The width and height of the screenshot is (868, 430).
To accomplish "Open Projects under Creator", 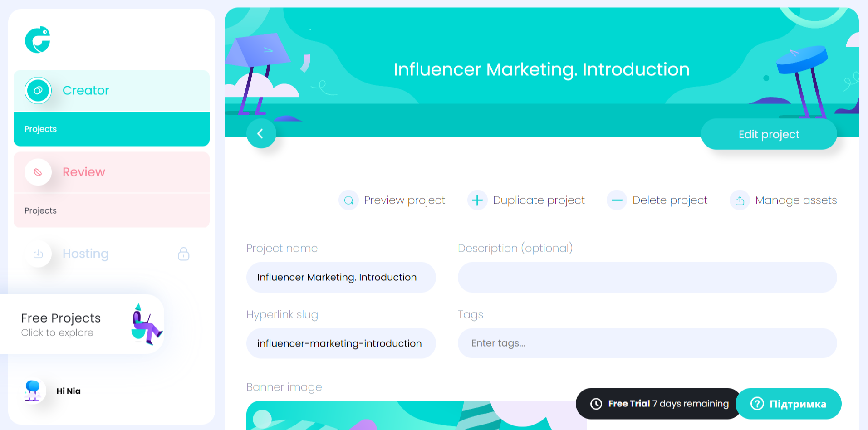I will point(112,129).
